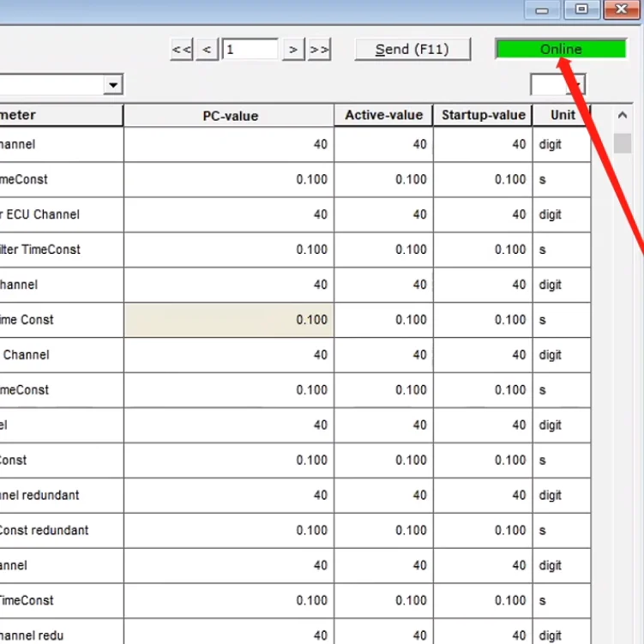This screenshot has height=644, width=644.
Task: Select Startup-value cell of 'Const redundant' row
Action: click(483, 531)
